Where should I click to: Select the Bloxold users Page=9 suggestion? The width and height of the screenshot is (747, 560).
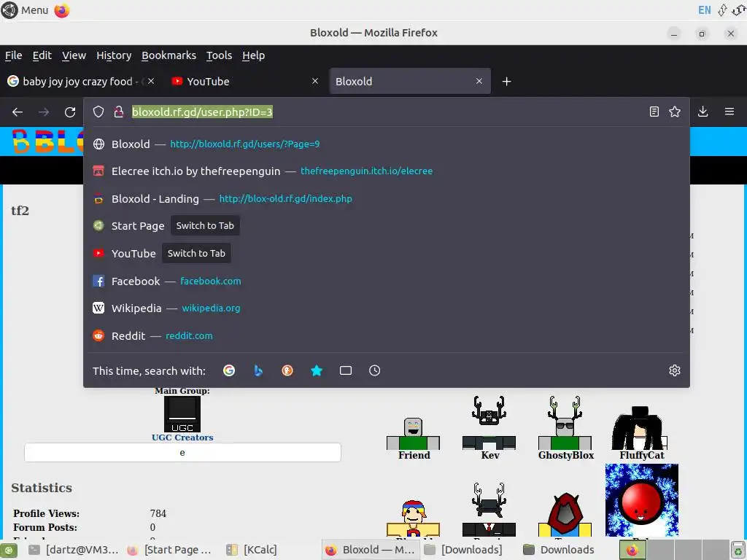coord(387,144)
